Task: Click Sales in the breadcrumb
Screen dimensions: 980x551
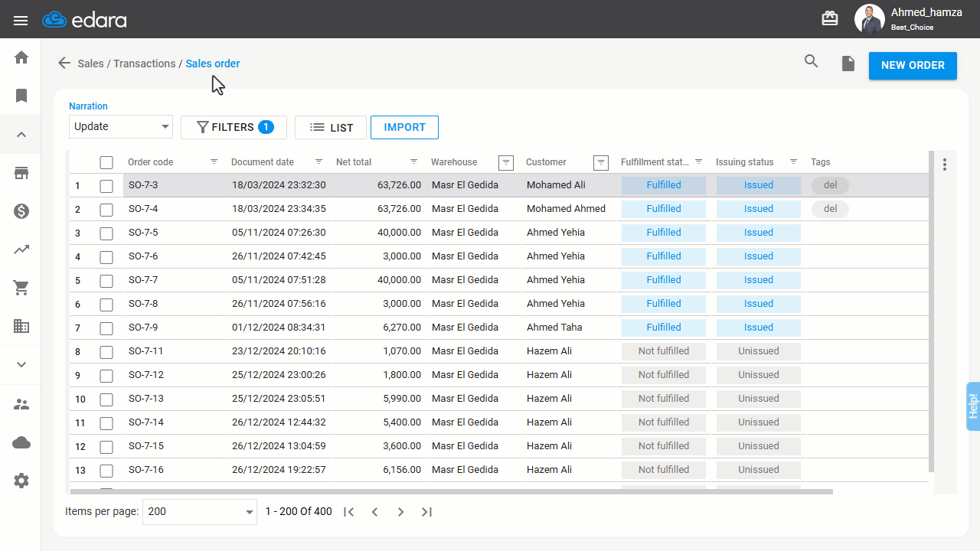Action: point(90,64)
